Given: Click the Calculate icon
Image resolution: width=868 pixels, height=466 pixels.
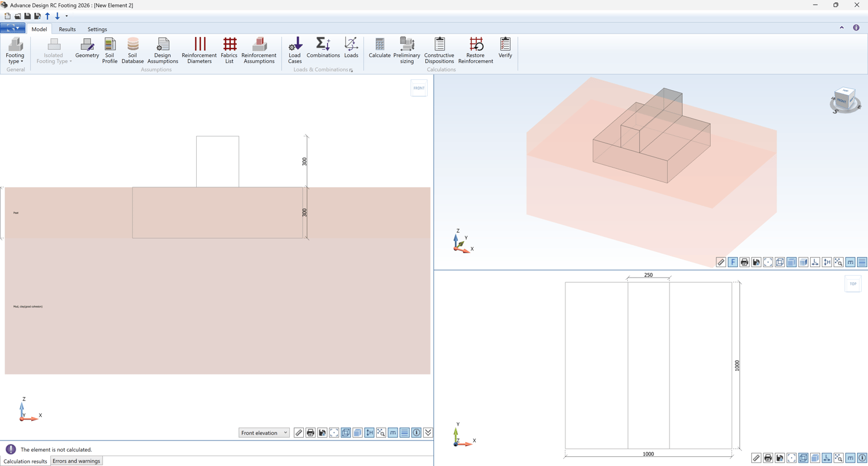Looking at the screenshot, I should 380,49.
